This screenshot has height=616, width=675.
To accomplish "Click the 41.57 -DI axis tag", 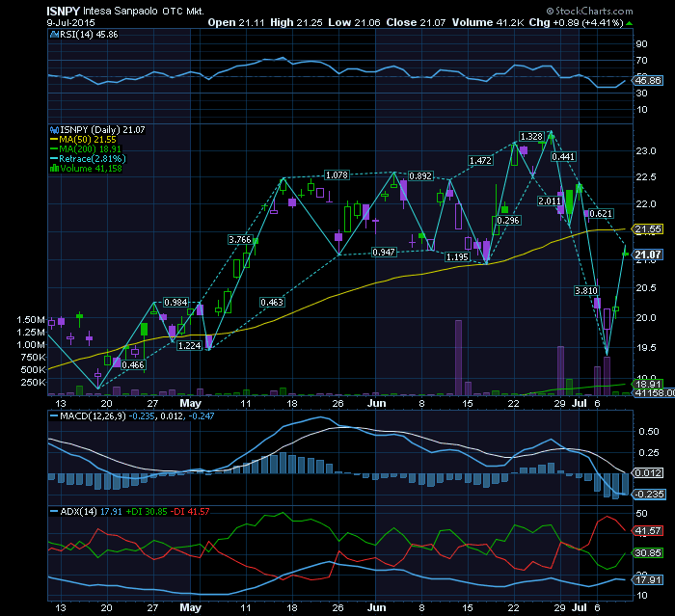I will tap(647, 531).
